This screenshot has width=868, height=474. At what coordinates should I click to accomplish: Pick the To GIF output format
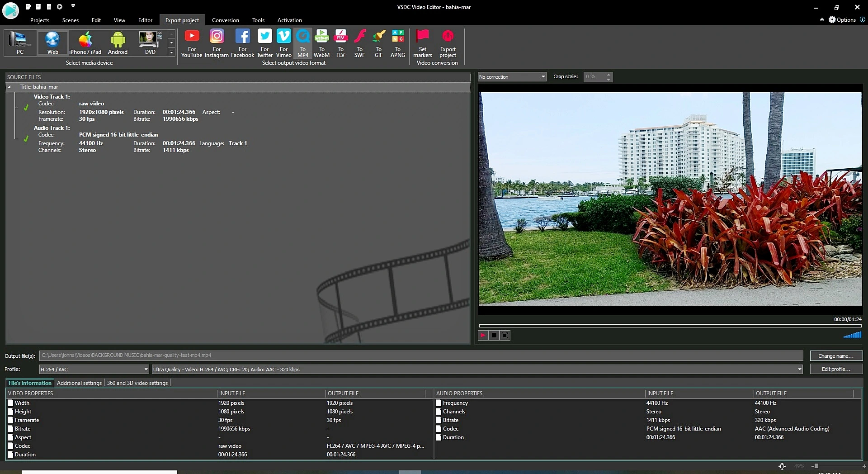tap(378, 43)
